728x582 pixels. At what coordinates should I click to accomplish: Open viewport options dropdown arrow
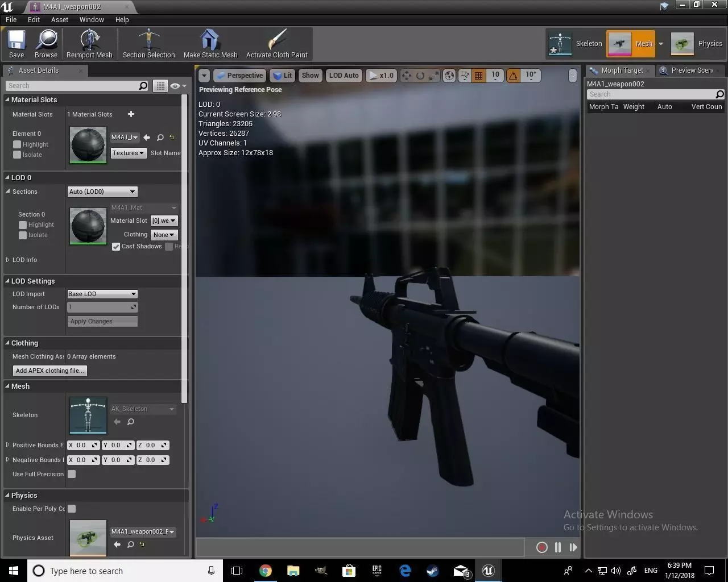click(x=204, y=75)
